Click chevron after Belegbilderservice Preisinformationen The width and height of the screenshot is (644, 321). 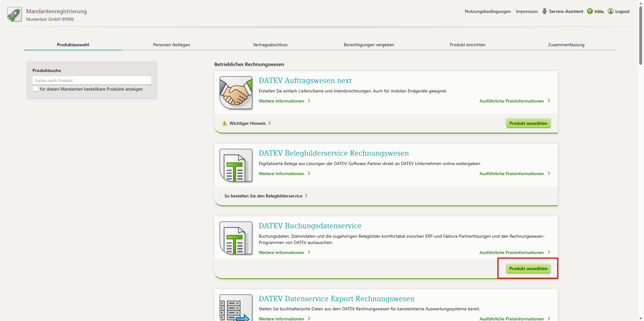click(x=549, y=173)
